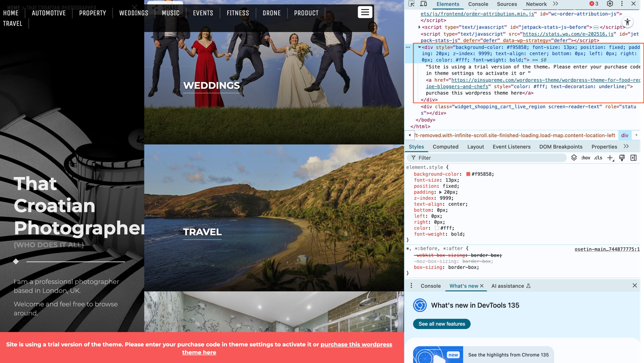Click the ellipsis beside the selected div
Image resolution: width=644 pixels, height=363 pixels.
point(408,47)
